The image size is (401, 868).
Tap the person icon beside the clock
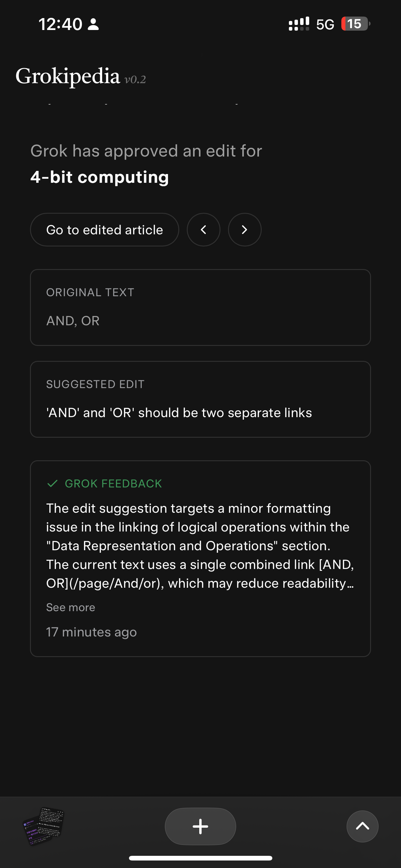[x=93, y=24]
